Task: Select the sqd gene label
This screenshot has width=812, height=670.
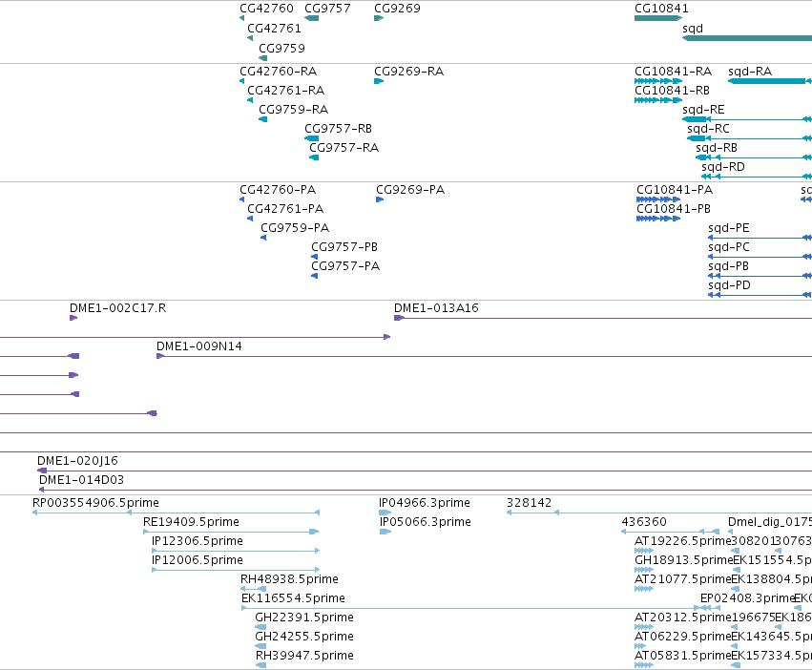Action: tap(693, 29)
